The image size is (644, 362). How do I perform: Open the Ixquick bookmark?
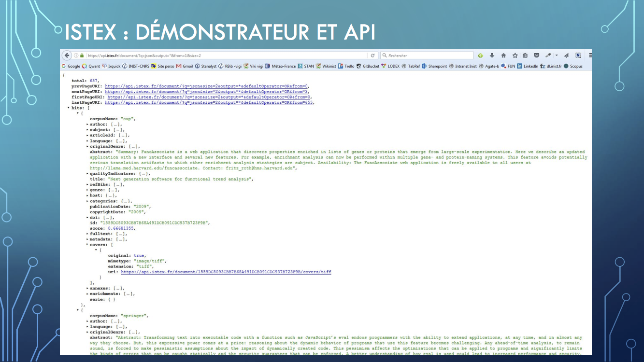111,66
